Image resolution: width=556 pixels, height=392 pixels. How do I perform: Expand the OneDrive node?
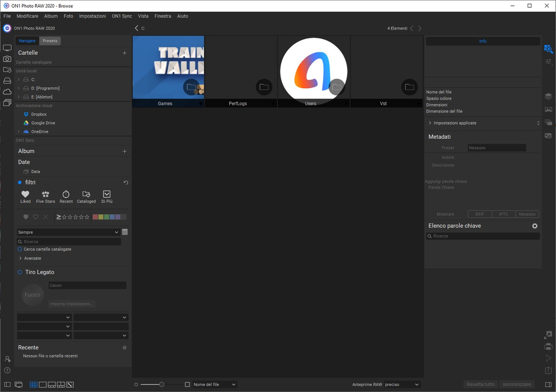[x=19, y=132]
